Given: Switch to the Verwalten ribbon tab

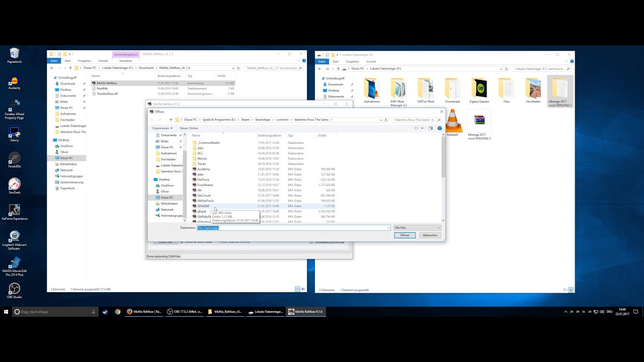Looking at the screenshot, I should 125,61.
